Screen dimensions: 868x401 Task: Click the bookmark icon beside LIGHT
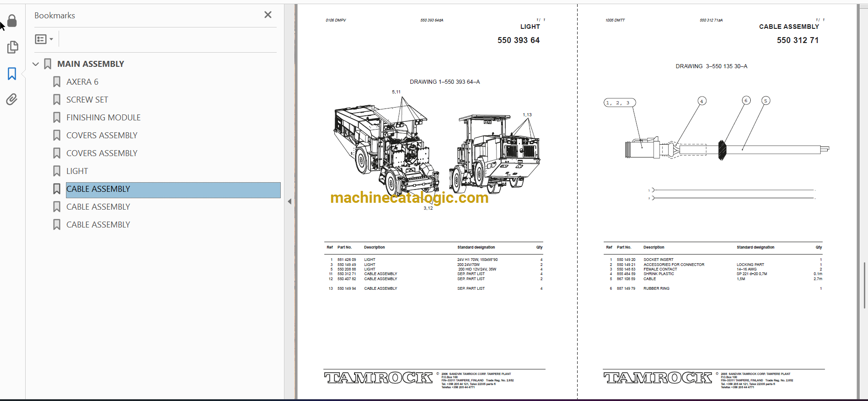pyautogui.click(x=57, y=171)
